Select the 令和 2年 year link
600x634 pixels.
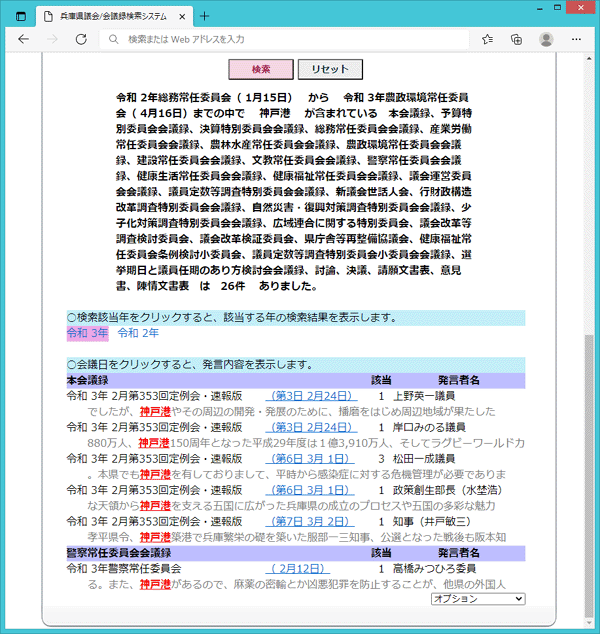pos(138,333)
